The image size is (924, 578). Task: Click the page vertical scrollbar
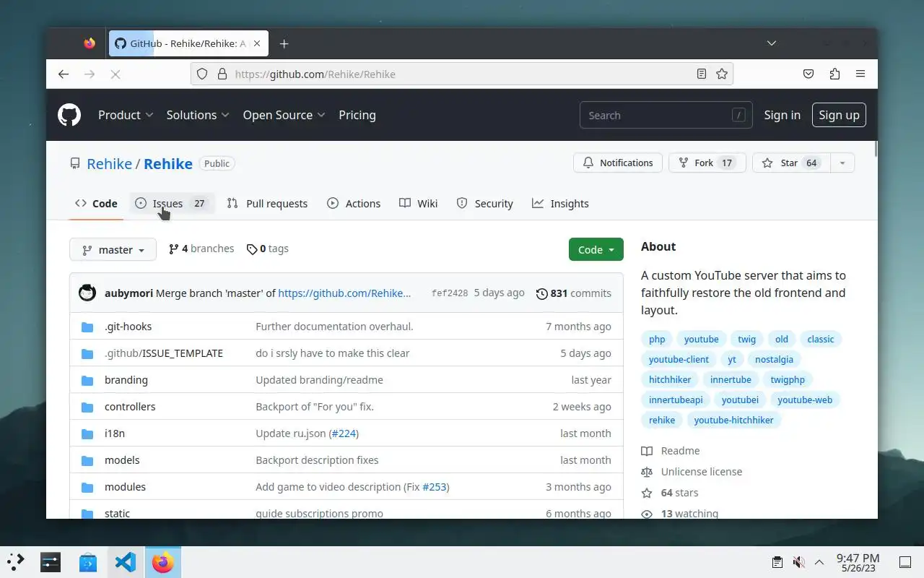pyautogui.click(x=875, y=148)
